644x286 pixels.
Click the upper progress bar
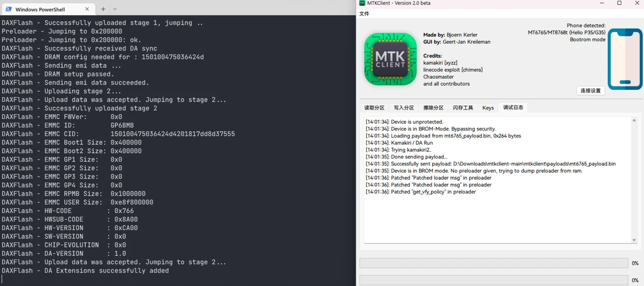(x=494, y=263)
